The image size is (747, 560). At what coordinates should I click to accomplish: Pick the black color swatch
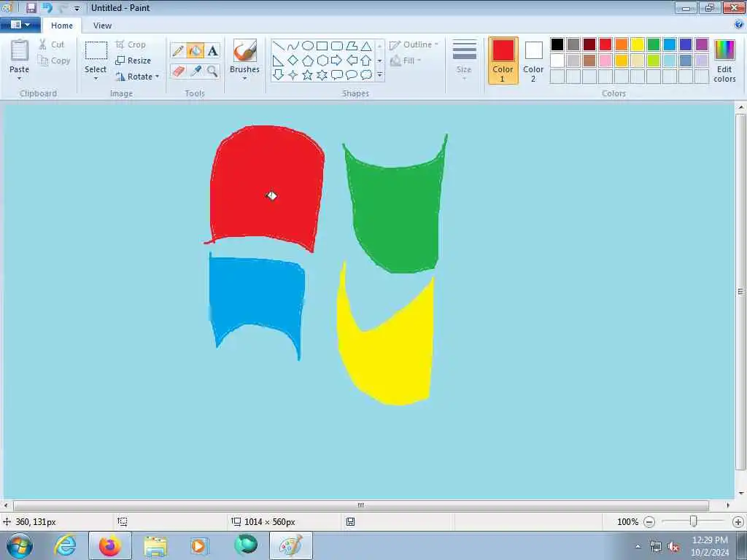pos(557,44)
